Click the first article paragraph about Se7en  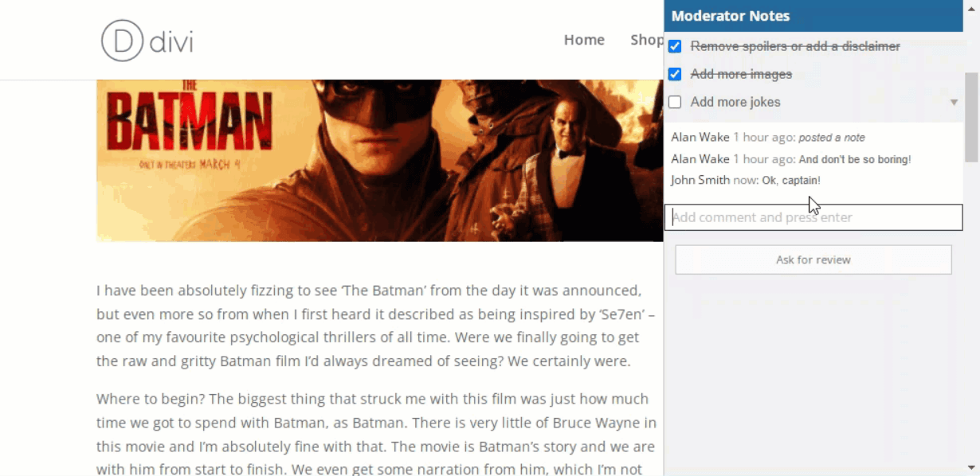375,326
